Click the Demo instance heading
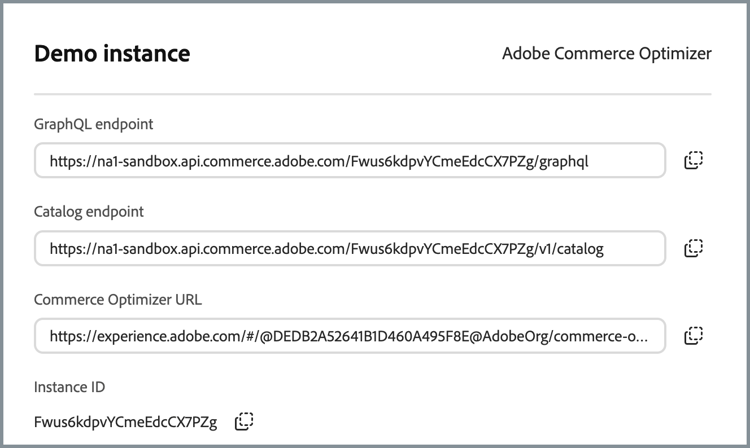Viewport: 750px width, 448px height. tap(112, 54)
